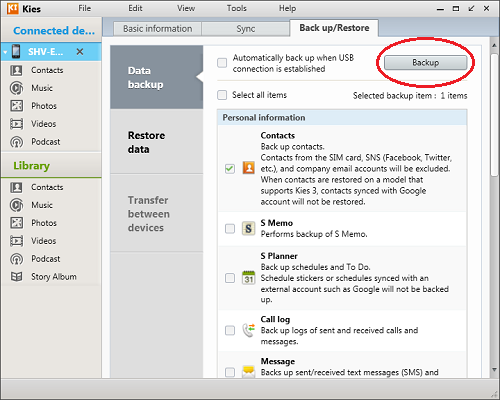Viewport: 500px width, 400px height.
Task: Click the S Planner calendar icon
Action: (248, 278)
